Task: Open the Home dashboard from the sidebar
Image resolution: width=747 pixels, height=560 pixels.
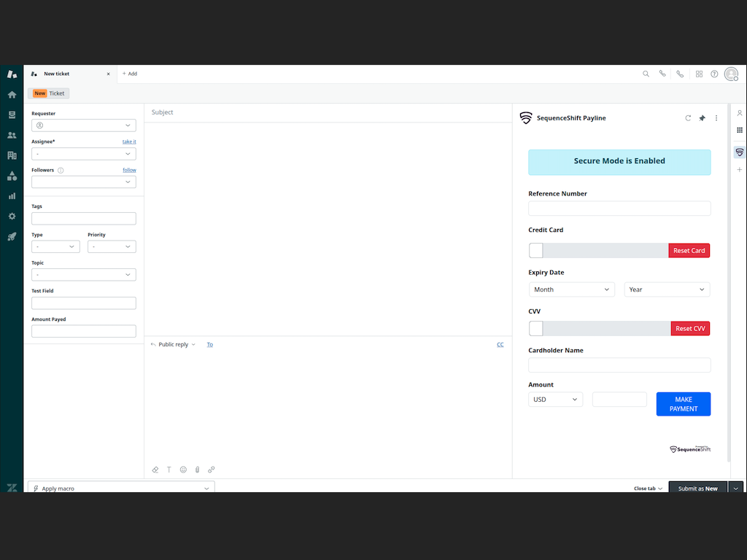Action: 11,94
